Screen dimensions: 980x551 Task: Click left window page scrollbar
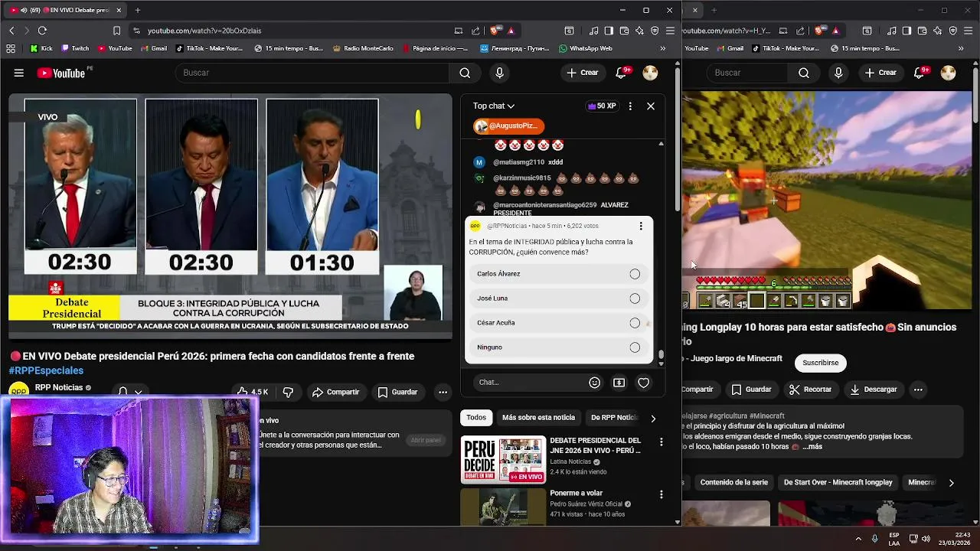click(678, 139)
